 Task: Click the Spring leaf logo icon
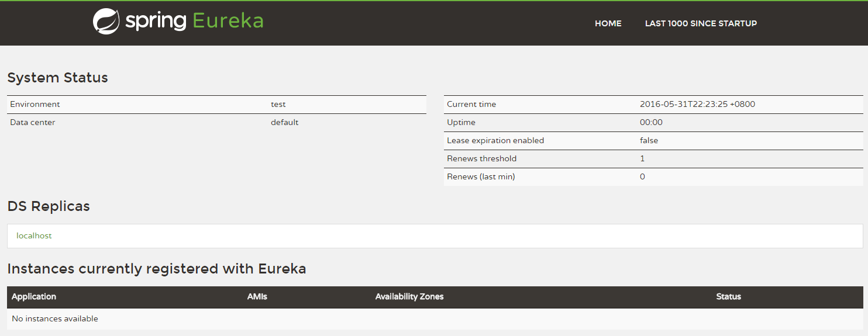[106, 22]
